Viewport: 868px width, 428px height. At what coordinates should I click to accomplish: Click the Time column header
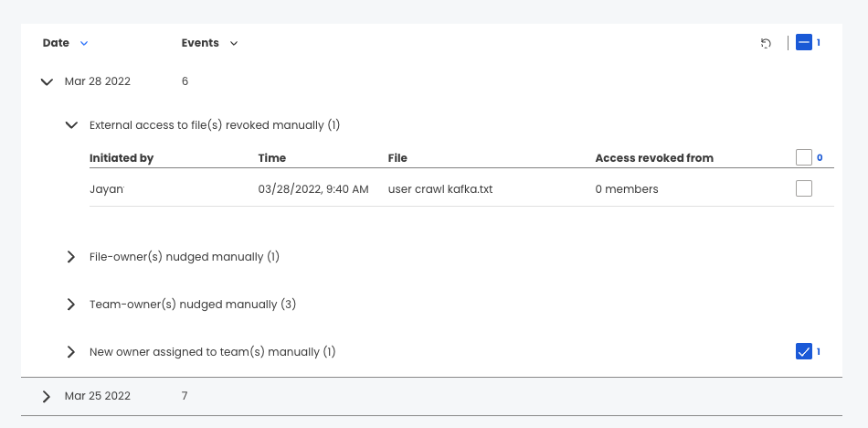271,158
